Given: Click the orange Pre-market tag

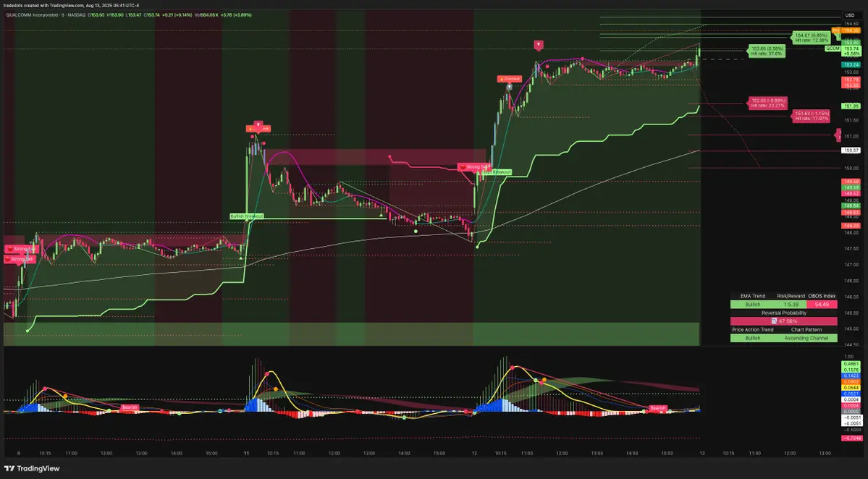Looking at the screenshot, I should pos(836,31).
